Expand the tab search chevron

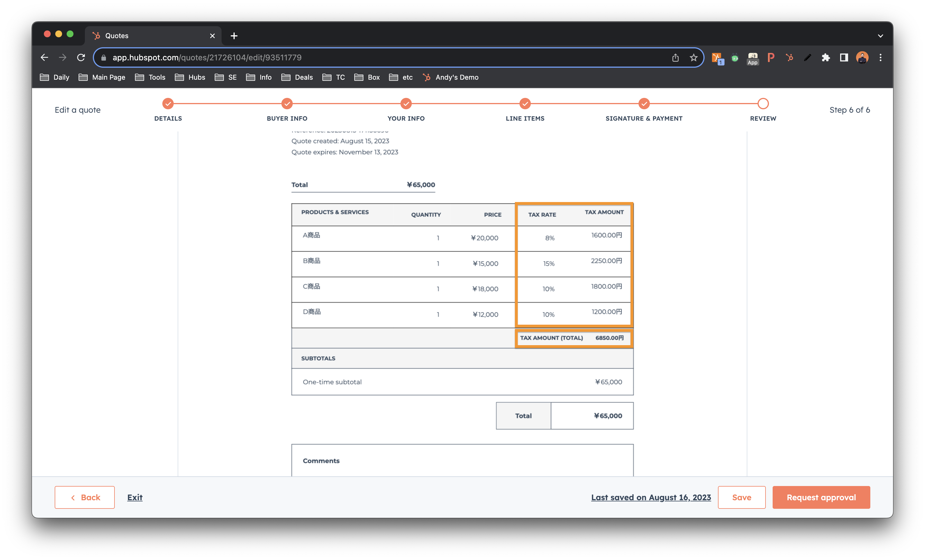click(x=880, y=36)
